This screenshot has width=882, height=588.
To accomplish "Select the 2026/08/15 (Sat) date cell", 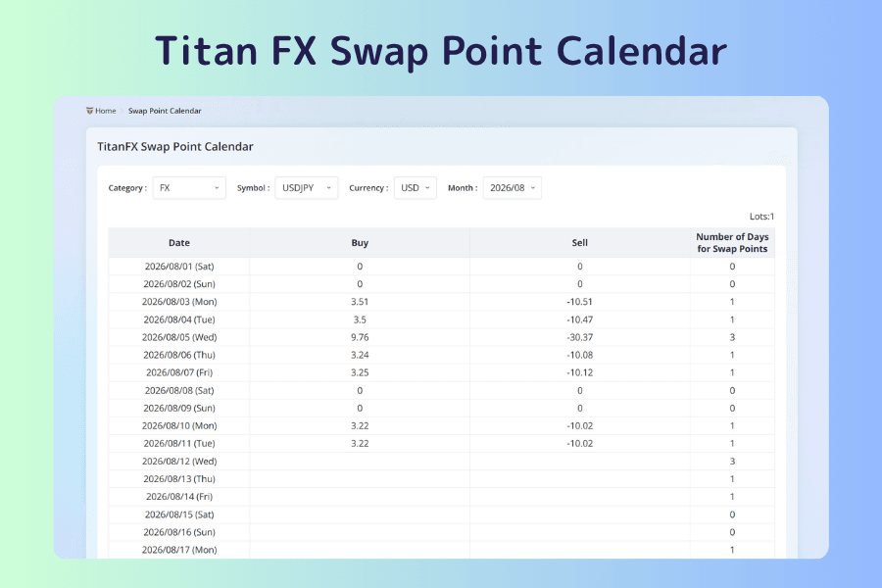I will click(179, 514).
